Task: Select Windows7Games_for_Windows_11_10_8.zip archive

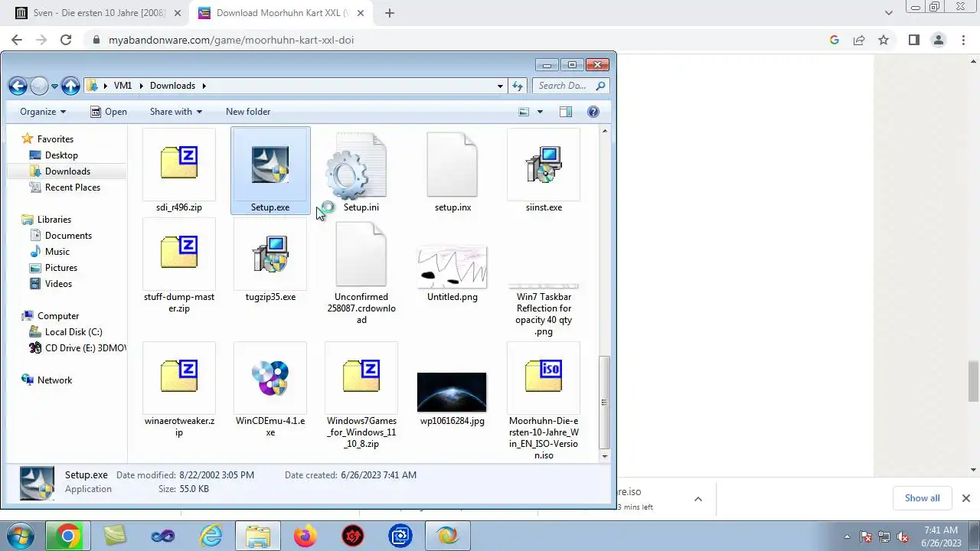Action: pyautogui.click(x=361, y=396)
